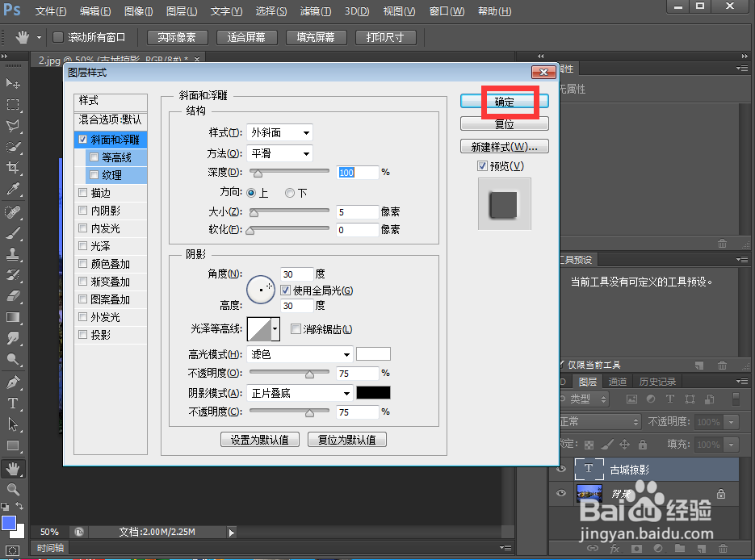The height and width of the screenshot is (560, 755).
Task: Select the Horizontal Type tool
Action: [x=11, y=403]
